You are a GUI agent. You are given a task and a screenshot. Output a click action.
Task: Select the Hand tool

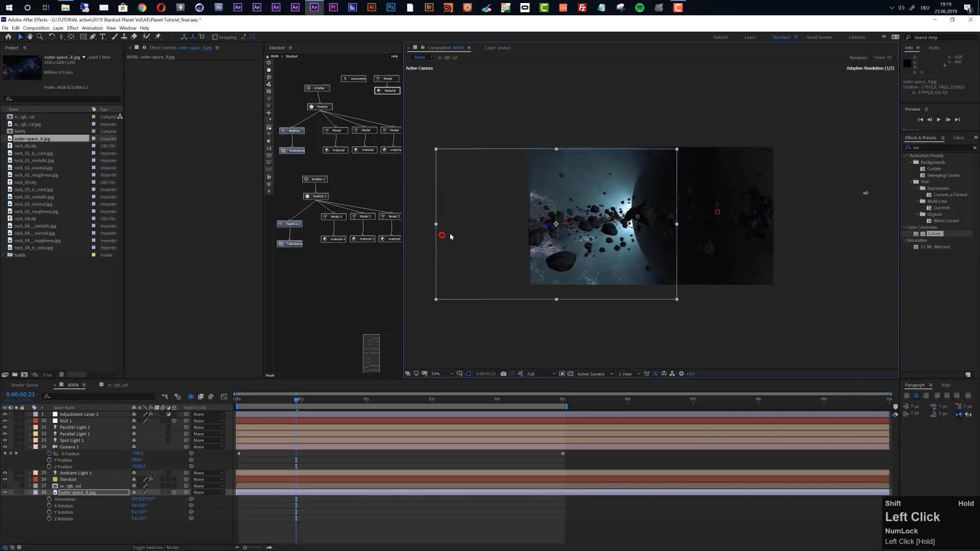click(x=30, y=37)
